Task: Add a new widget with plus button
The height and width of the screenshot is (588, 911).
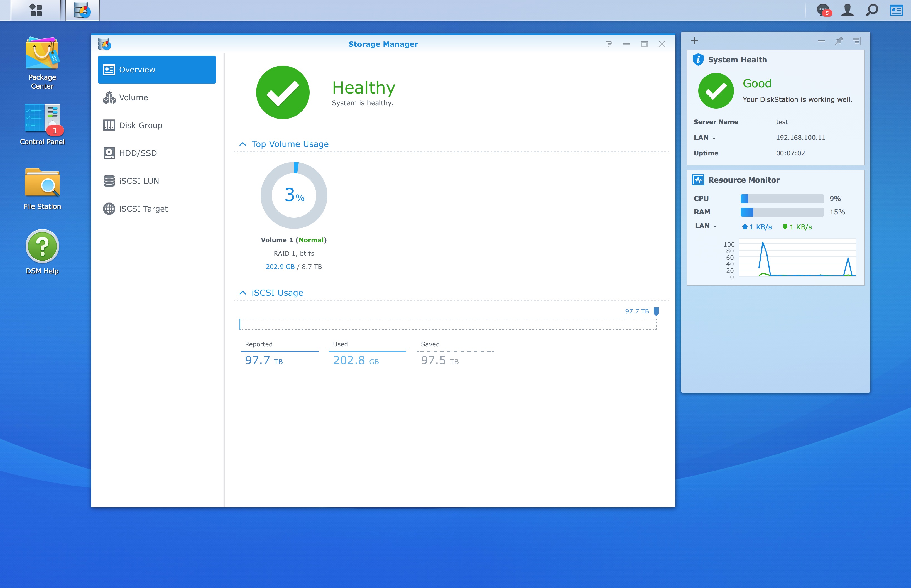Action: pyautogui.click(x=694, y=40)
